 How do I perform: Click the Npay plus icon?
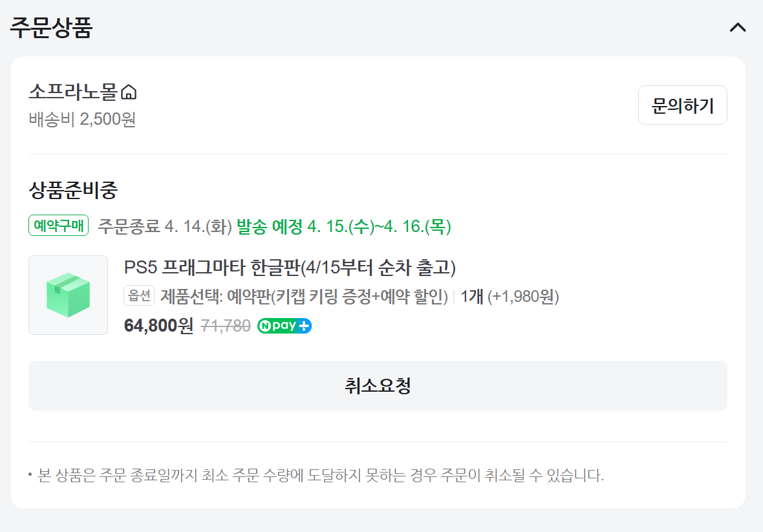click(285, 326)
